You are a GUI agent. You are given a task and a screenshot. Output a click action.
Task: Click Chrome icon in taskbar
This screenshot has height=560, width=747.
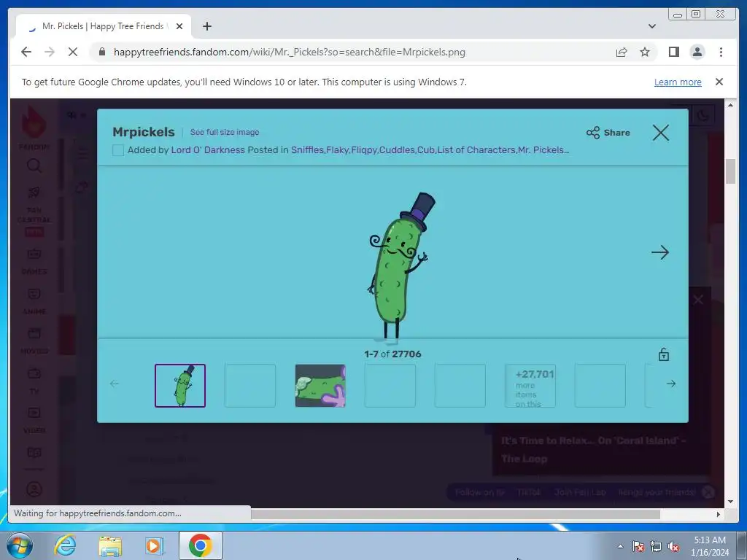pyautogui.click(x=201, y=545)
